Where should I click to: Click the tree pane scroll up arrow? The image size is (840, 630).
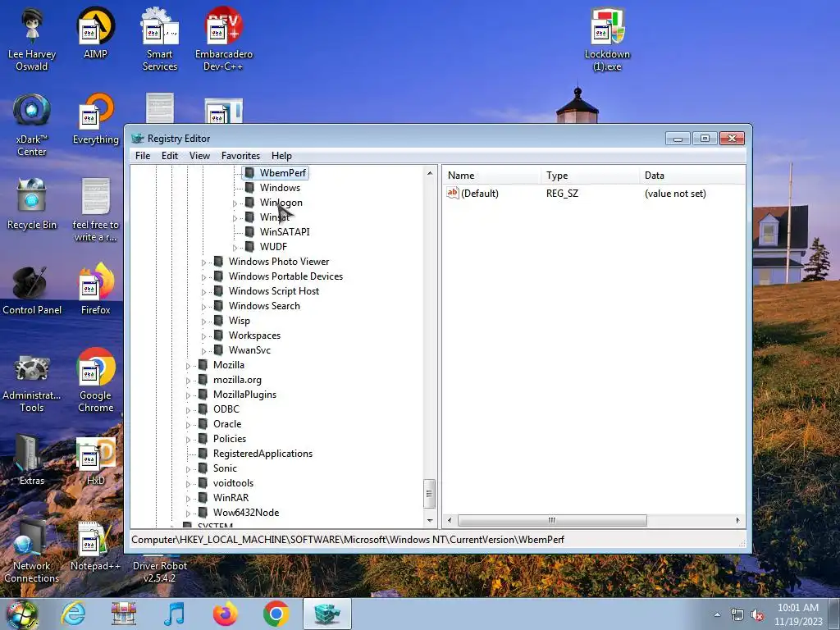[430, 173]
